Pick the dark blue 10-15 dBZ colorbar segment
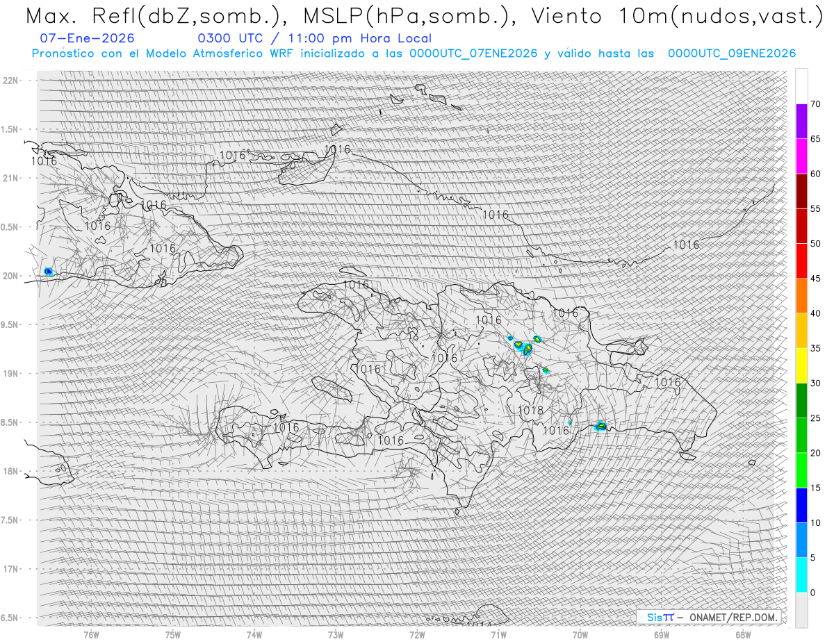834x644 pixels. [x=801, y=505]
